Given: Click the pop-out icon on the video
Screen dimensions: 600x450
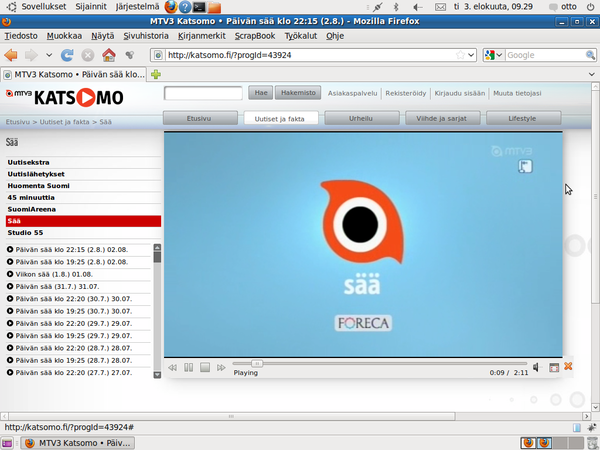Looking at the screenshot, I should [524, 167].
